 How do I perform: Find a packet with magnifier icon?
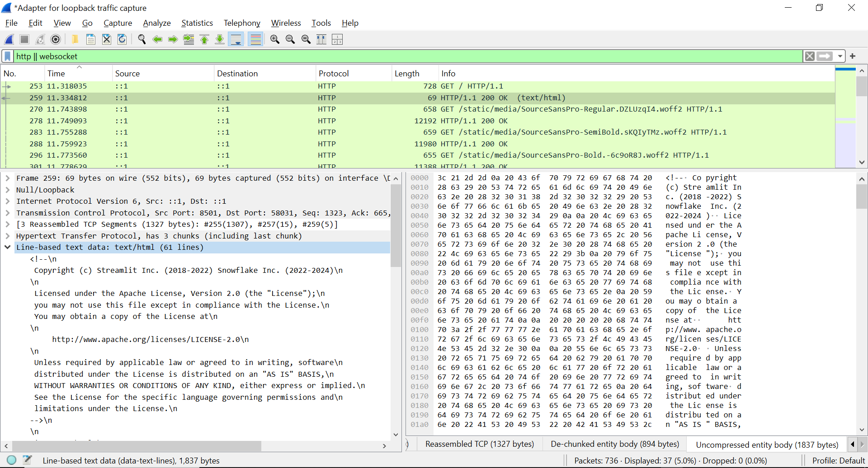[x=142, y=39]
